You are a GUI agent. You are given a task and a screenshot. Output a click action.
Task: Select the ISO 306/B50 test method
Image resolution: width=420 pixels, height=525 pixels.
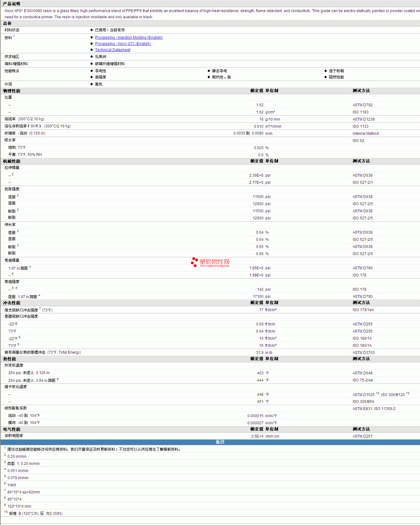tap(363, 402)
